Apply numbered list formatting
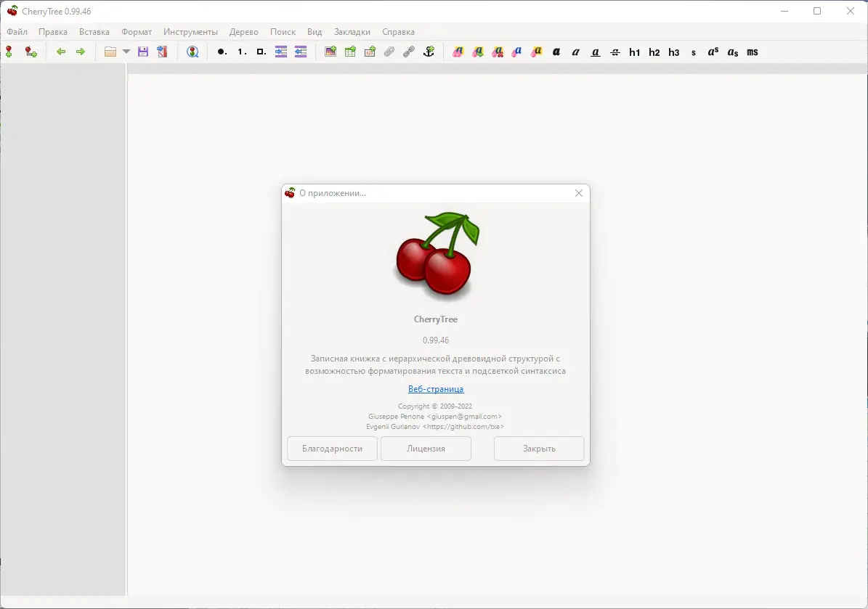The width and height of the screenshot is (868, 609). pos(242,52)
